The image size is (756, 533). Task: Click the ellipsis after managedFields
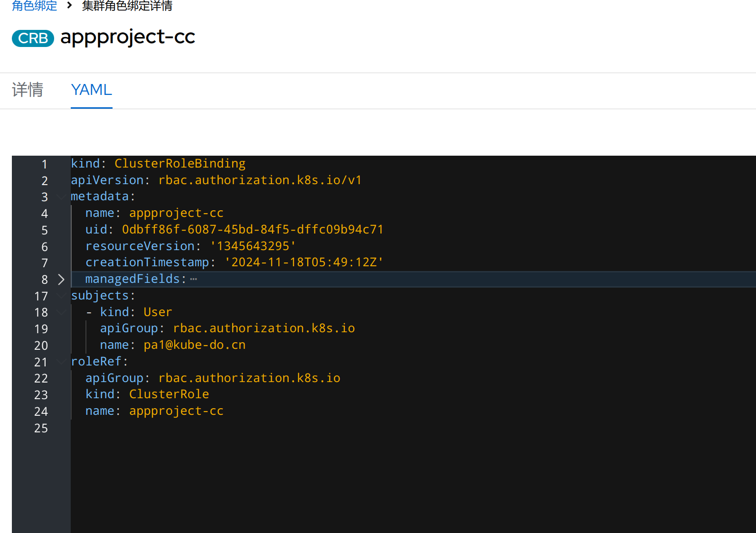point(193,279)
